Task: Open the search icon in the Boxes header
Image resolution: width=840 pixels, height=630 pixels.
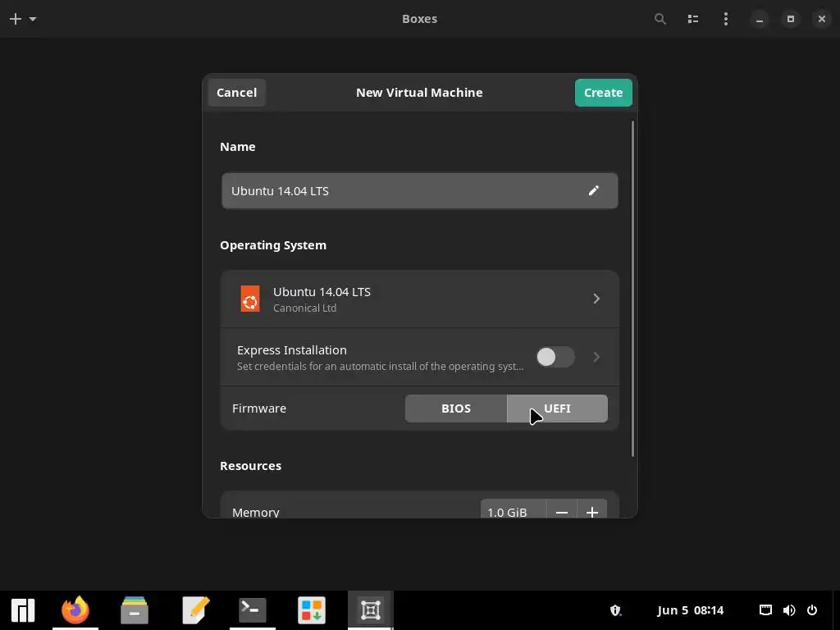Action: point(660,20)
